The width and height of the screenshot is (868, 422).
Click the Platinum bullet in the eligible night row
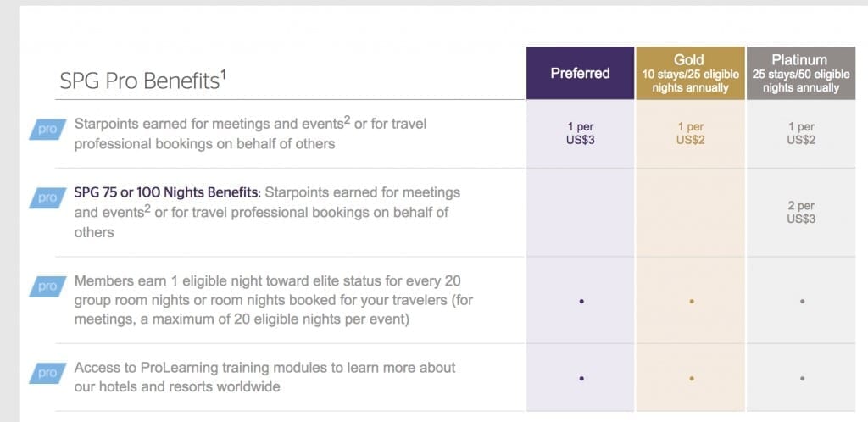tap(802, 302)
